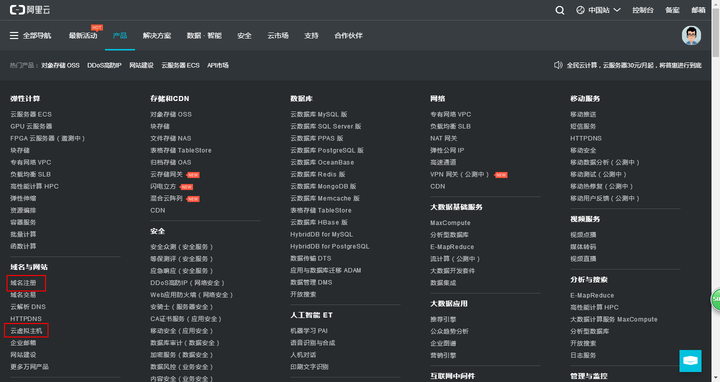Open the search magnifier icon
The height and width of the screenshot is (382, 720).
(559, 10)
